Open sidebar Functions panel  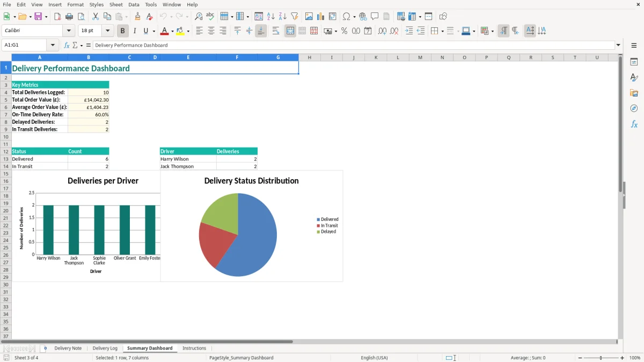[x=634, y=124]
